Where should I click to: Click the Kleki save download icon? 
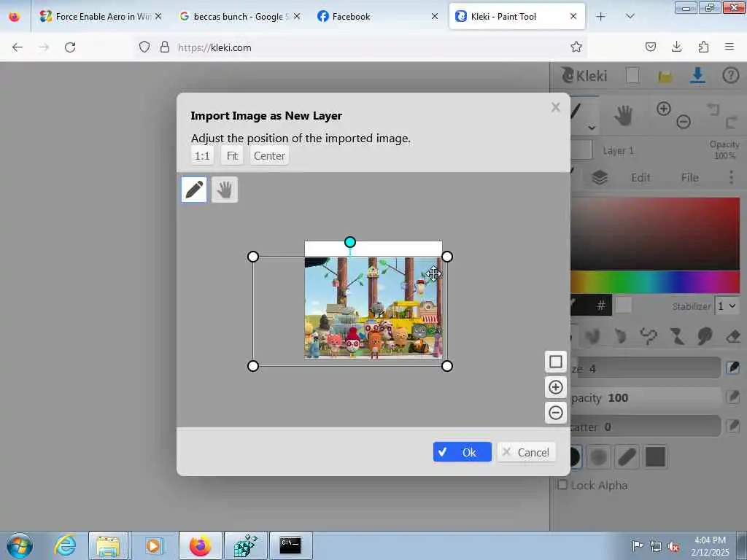[x=697, y=75]
